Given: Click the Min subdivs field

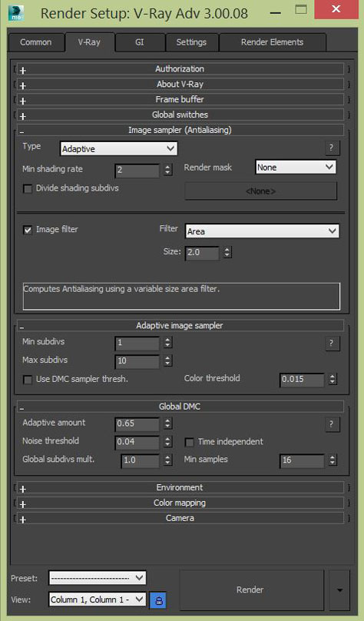Looking at the screenshot, I should (137, 343).
